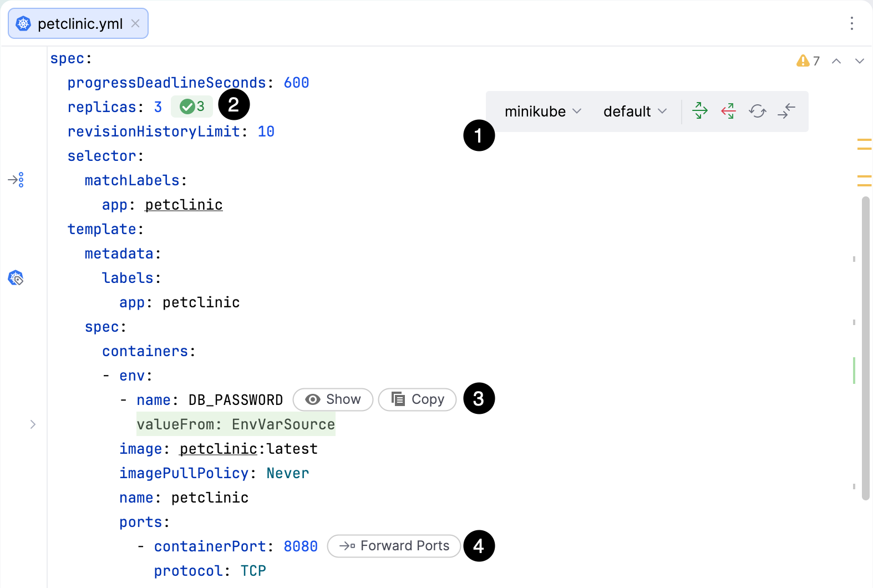Click the replicas status badge showing 3
873x588 pixels.
192,107
